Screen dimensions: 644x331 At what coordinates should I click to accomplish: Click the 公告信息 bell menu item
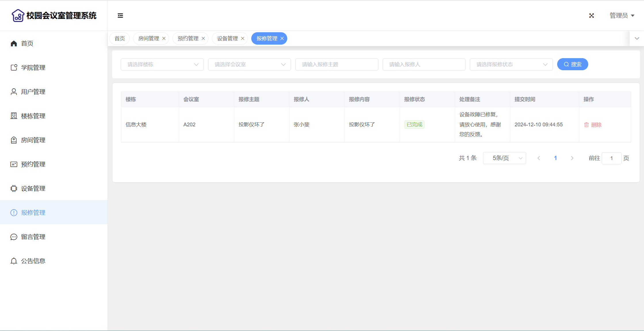pos(33,261)
